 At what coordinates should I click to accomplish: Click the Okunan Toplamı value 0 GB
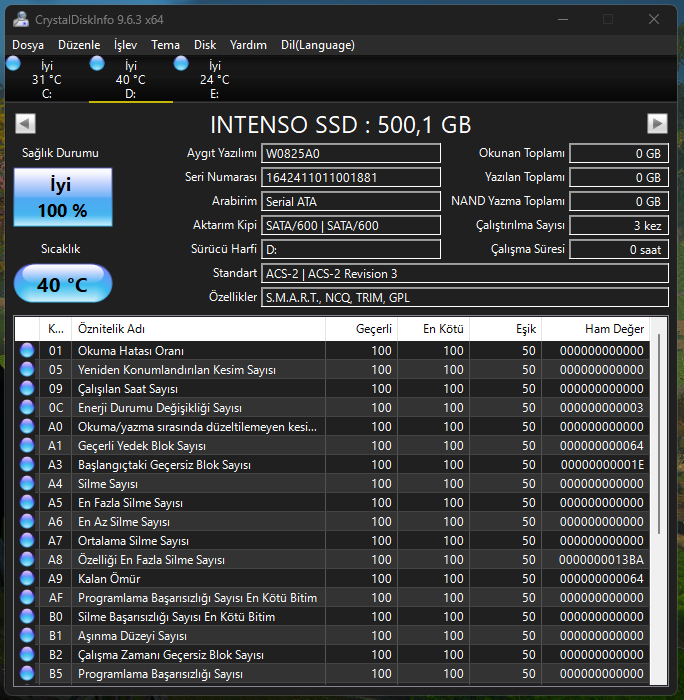coord(619,154)
